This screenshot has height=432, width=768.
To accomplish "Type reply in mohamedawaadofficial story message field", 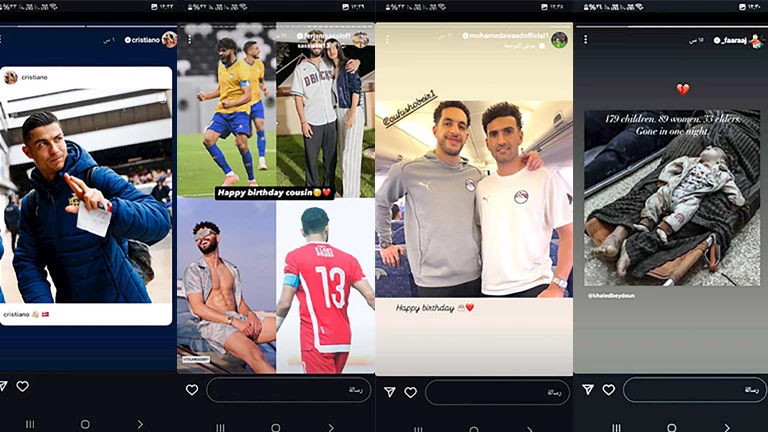I will 497,392.
